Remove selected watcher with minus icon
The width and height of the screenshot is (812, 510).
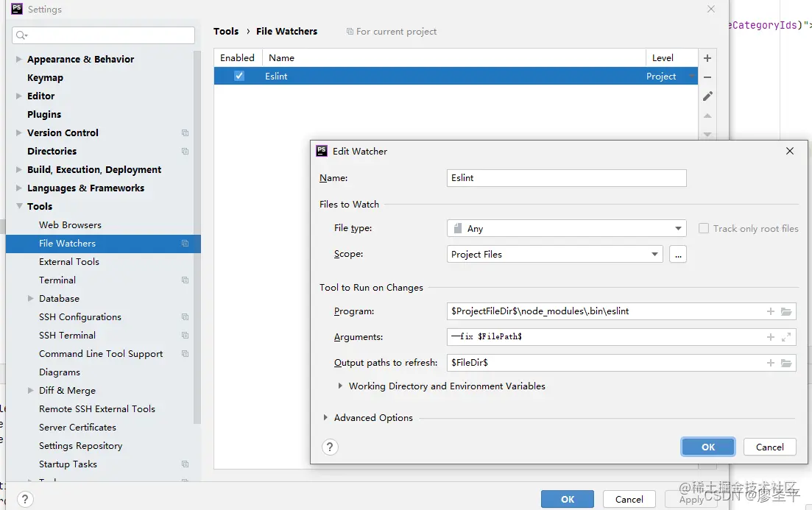pos(707,77)
